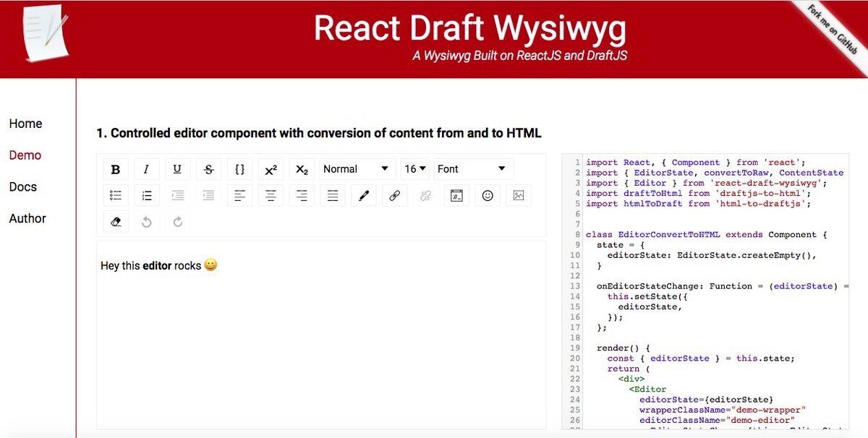
Task: Insert ordered numbered list
Action: coord(146,195)
